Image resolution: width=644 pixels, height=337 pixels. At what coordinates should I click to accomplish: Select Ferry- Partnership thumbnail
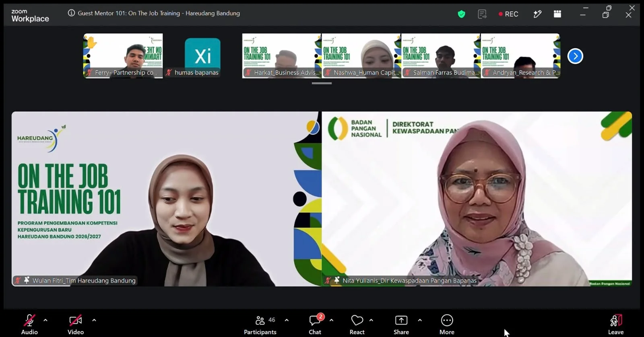[123, 55]
